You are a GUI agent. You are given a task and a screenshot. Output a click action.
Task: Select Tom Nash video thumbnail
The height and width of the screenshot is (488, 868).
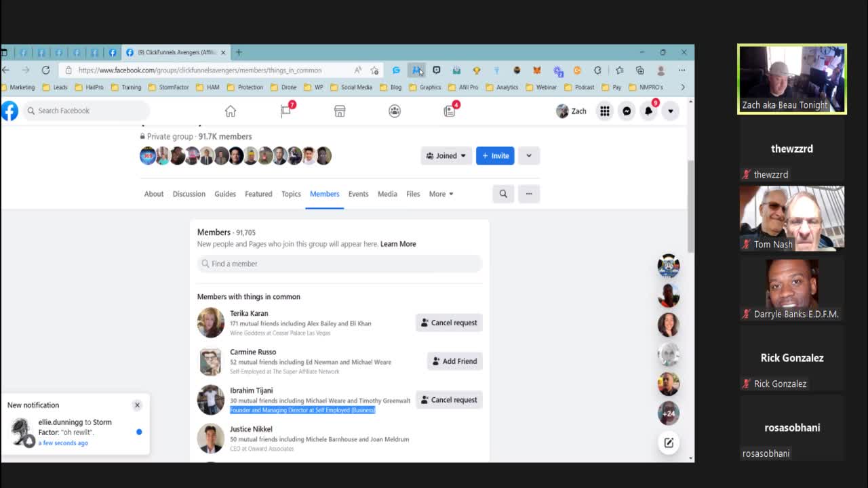coord(792,219)
